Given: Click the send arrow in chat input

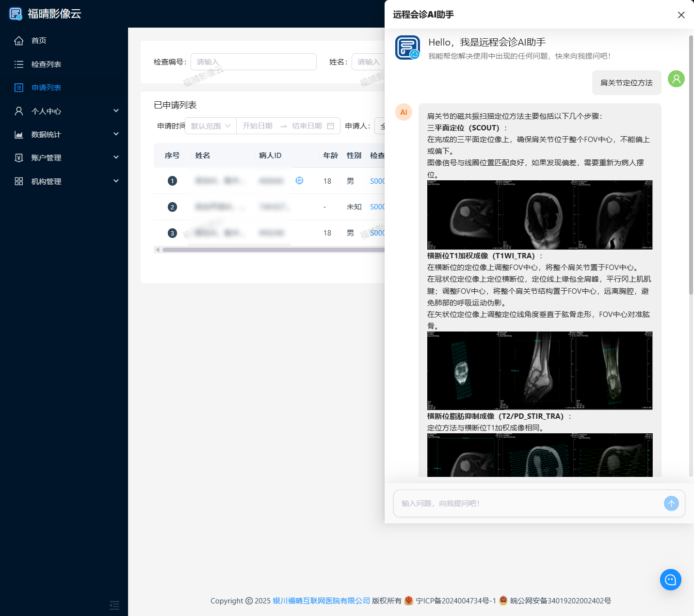Looking at the screenshot, I should point(671,503).
